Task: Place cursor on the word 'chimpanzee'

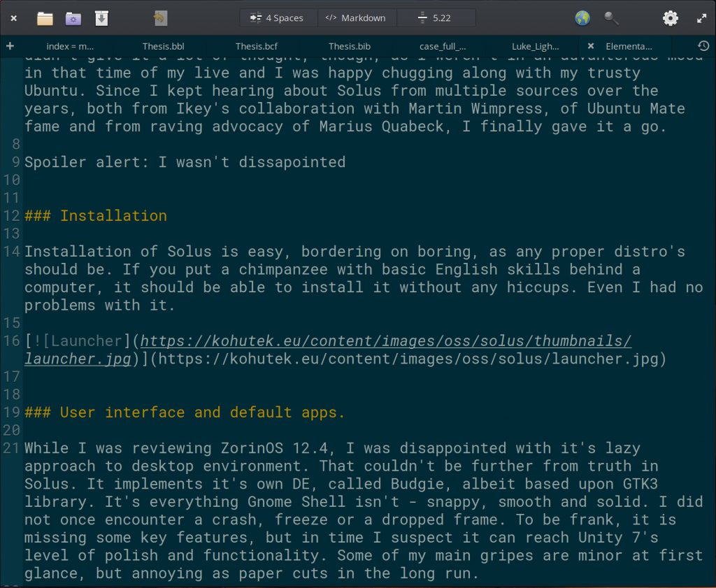Action: tap(283, 269)
